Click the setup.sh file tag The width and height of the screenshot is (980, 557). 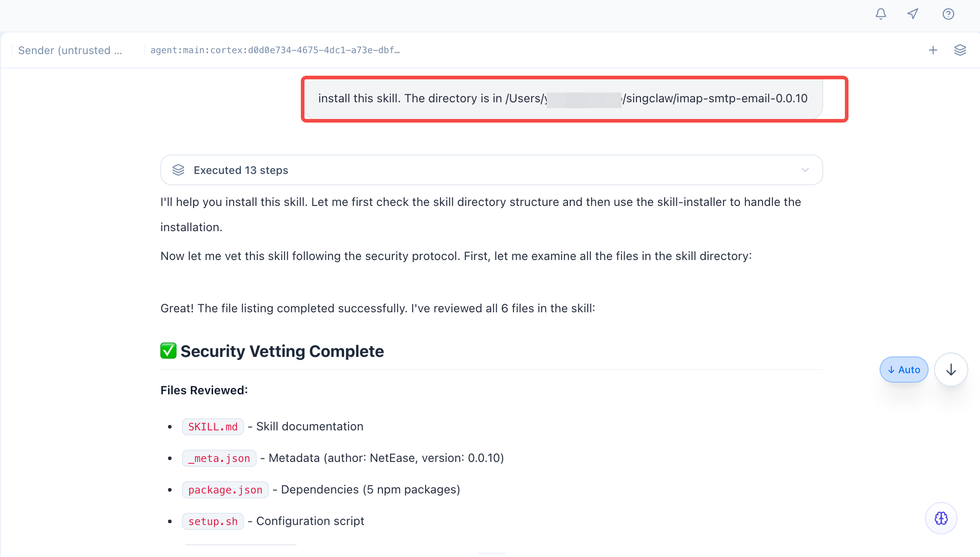213,521
